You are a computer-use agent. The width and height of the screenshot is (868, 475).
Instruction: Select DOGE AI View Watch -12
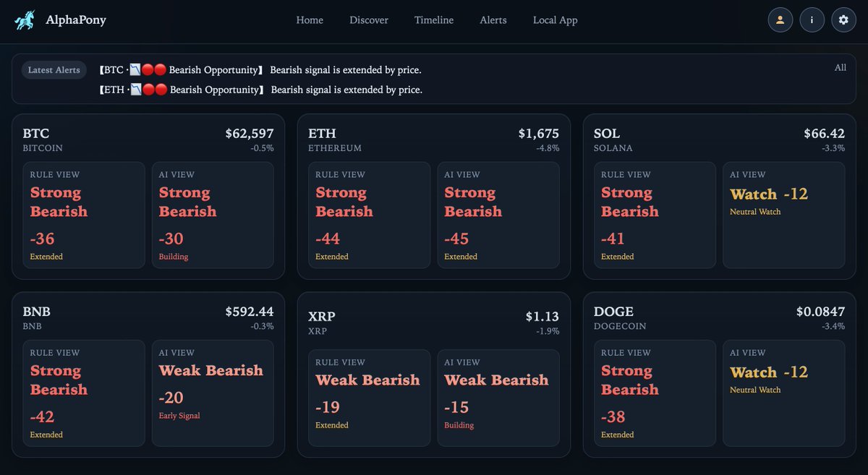tap(784, 393)
